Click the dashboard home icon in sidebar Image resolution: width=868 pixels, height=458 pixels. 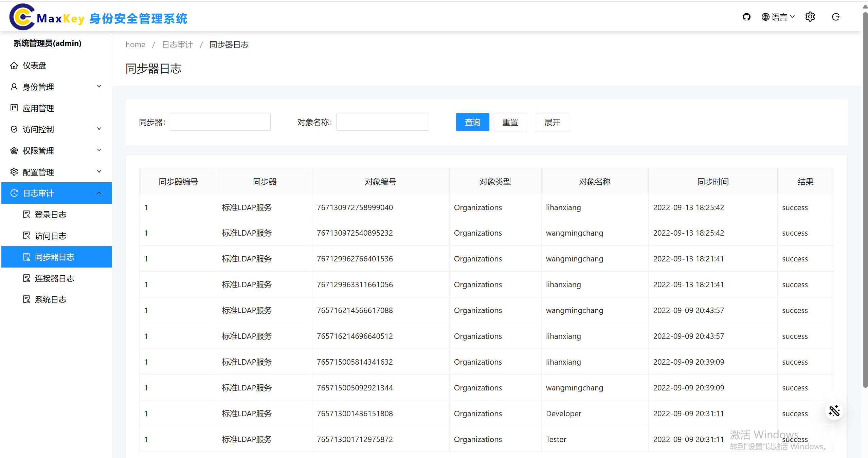pos(14,66)
